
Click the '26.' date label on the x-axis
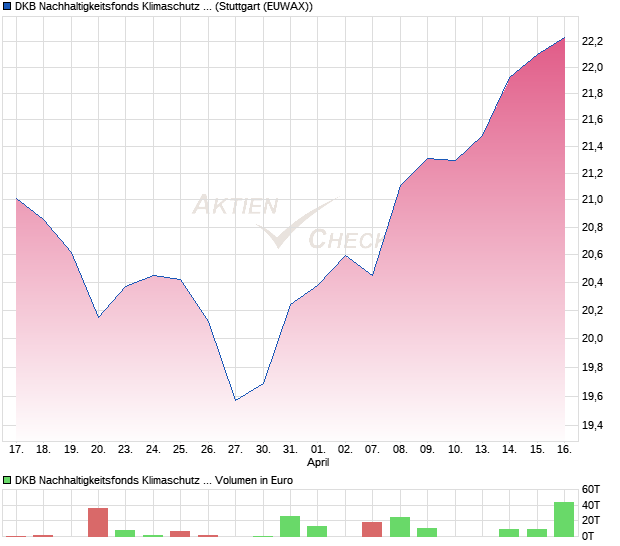(x=208, y=449)
